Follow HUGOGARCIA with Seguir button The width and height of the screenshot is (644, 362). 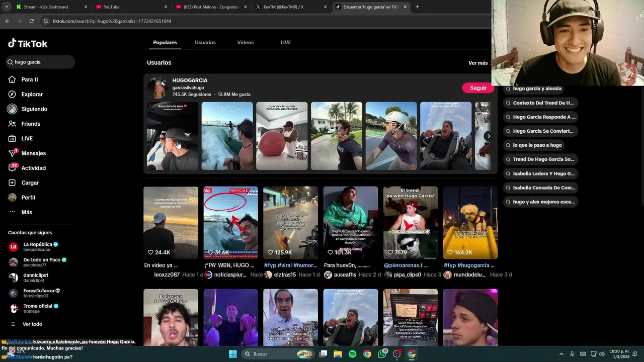[x=478, y=88]
